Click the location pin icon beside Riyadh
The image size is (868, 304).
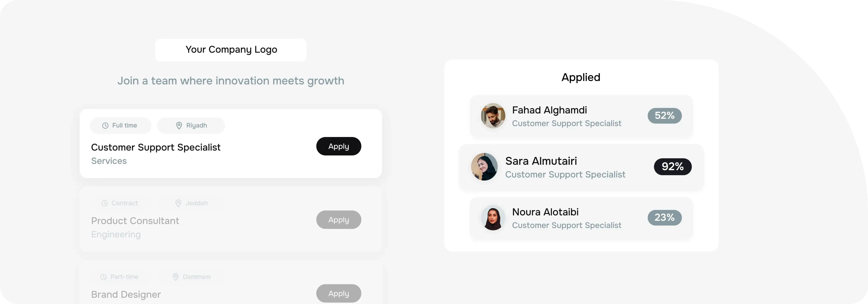click(x=179, y=125)
